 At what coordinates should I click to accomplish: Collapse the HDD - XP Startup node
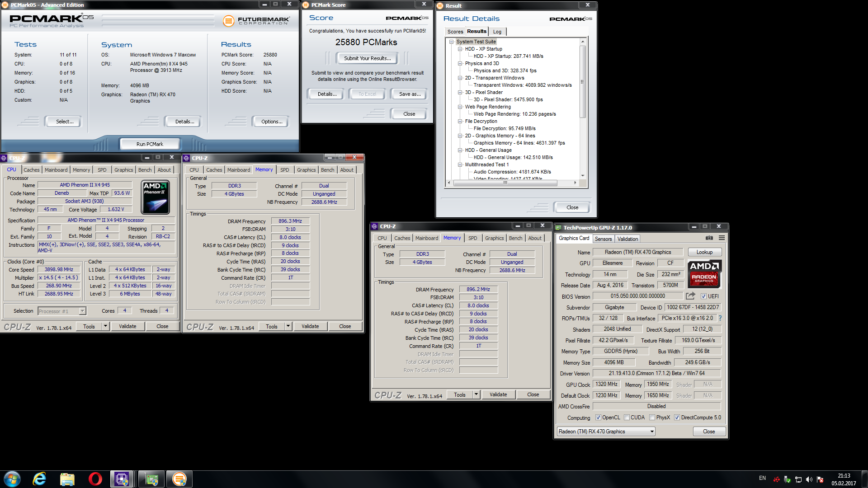tap(460, 49)
